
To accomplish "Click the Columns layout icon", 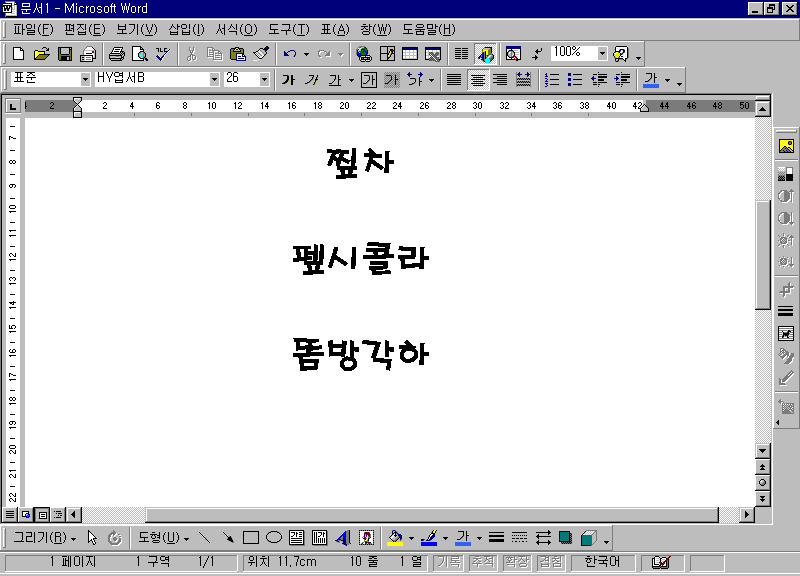I will click(461, 54).
